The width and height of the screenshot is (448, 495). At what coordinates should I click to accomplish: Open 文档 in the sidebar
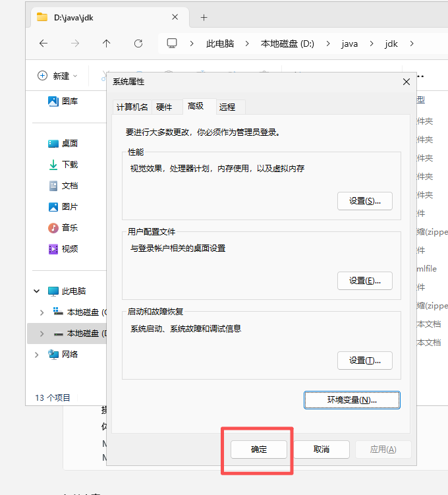63,186
